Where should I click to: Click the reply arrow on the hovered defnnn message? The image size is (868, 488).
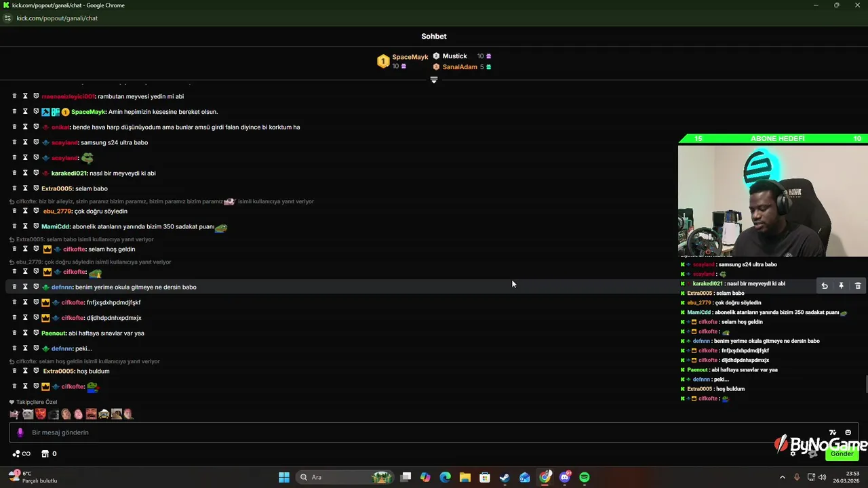click(x=825, y=286)
